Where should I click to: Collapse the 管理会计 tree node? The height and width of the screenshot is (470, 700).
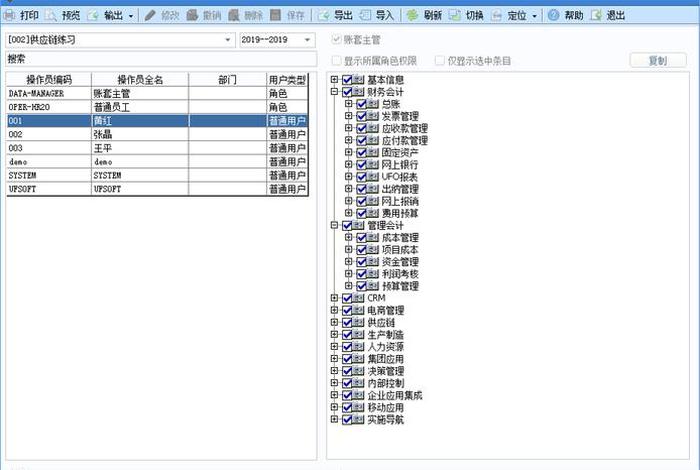coord(334,225)
